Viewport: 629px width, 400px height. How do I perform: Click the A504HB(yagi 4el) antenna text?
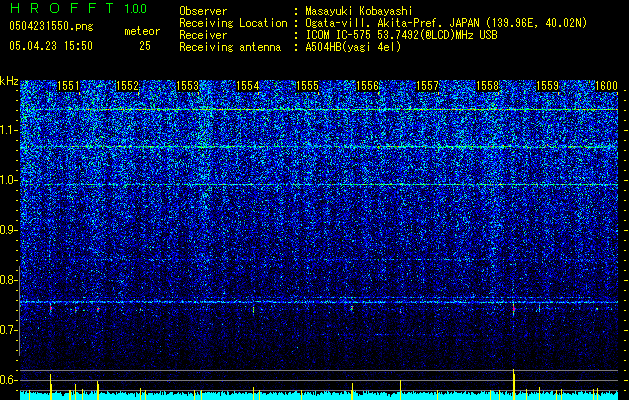click(353, 47)
